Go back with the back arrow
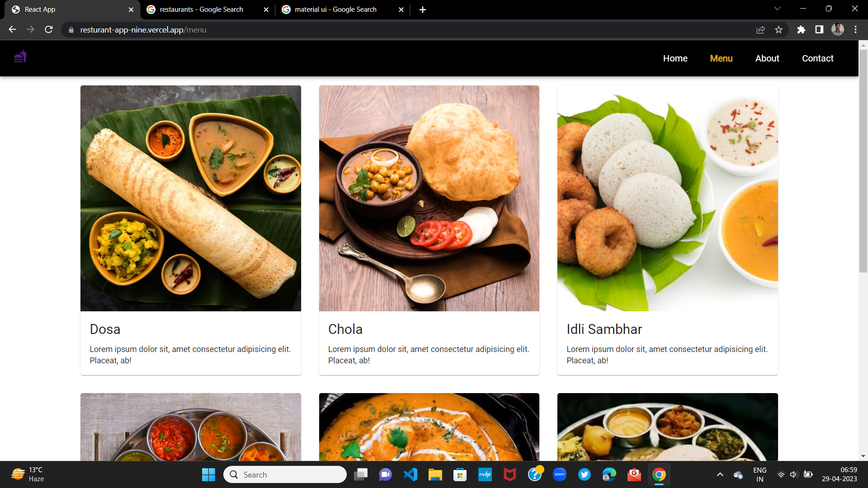This screenshot has width=868, height=488. pos(12,30)
